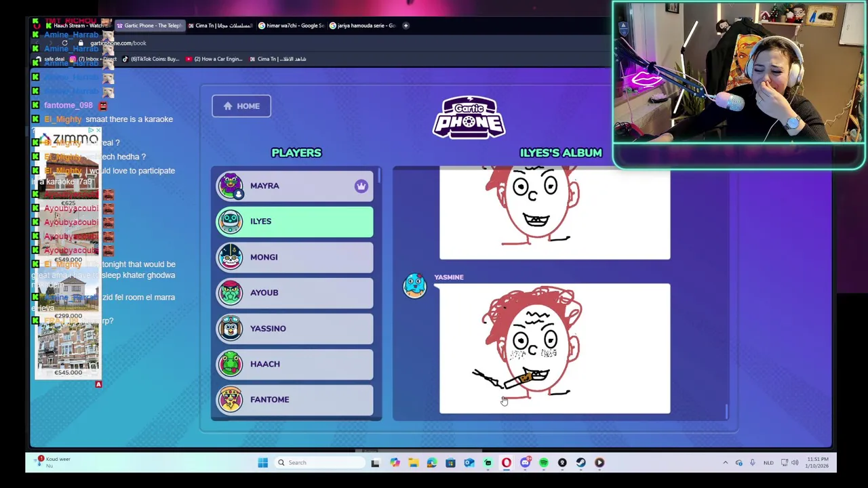Select the ILYES player row

294,222
